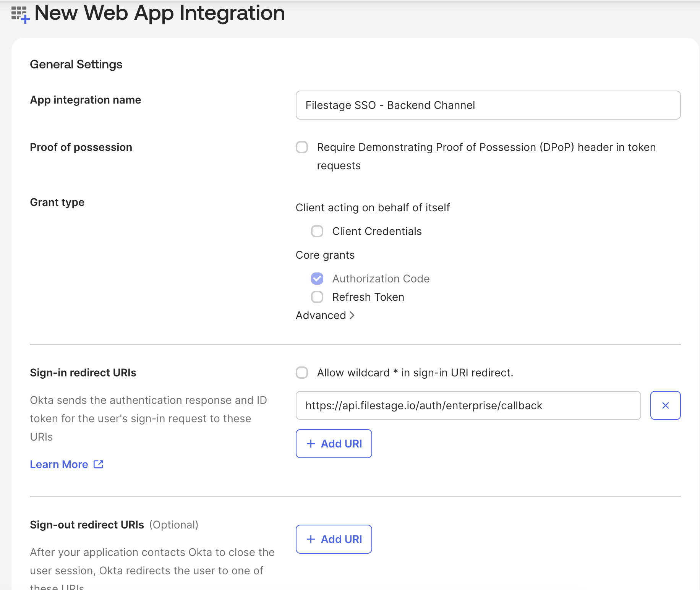This screenshot has width=700, height=590.
Task: Click the Client Credentials label text
Action: click(x=377, y=231)
